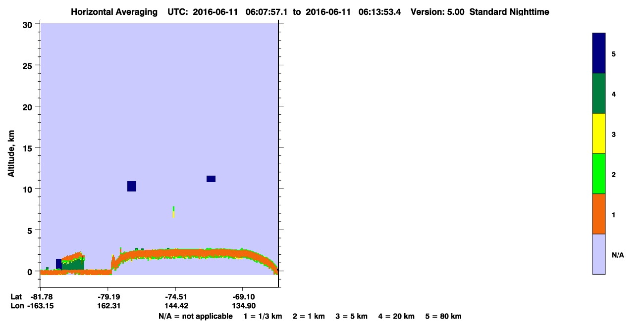Click the colorbar label '2'

click(x=614, y=174)
